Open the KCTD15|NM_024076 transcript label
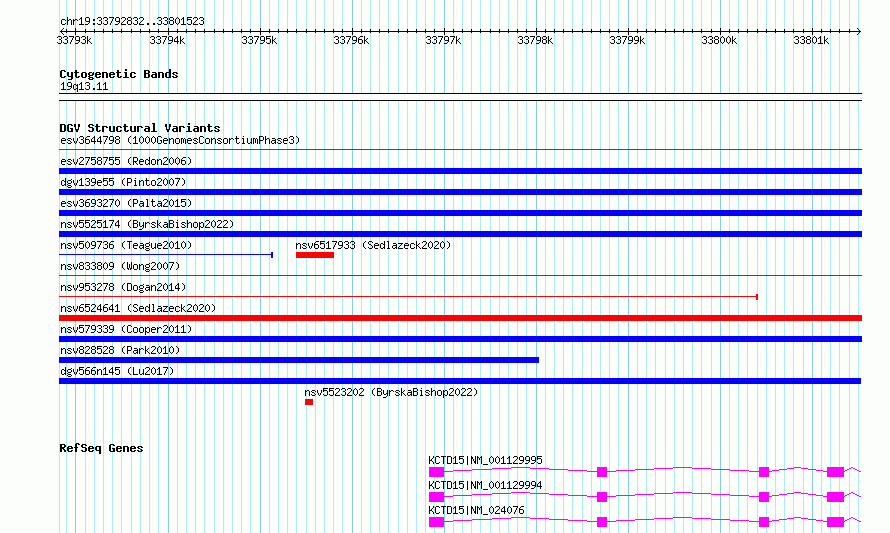Screen dimensions: 890x533 [476, 510]
